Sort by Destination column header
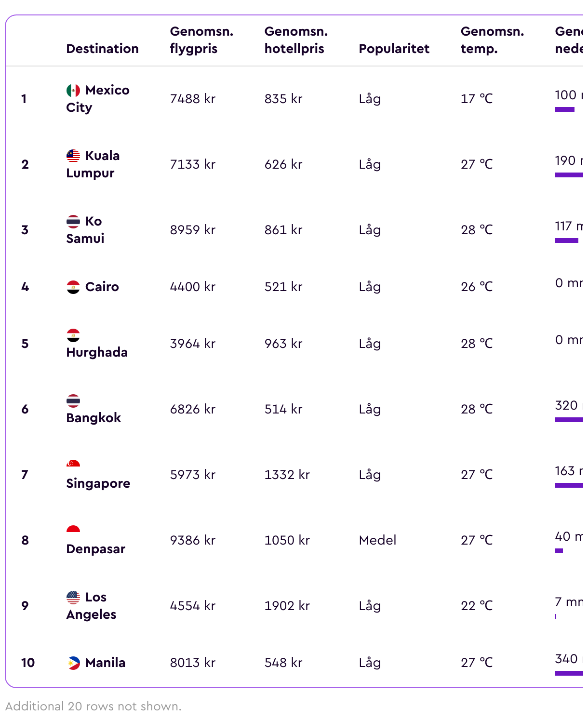588x720 pixels. pyautogui.click(x=103, y=49)
